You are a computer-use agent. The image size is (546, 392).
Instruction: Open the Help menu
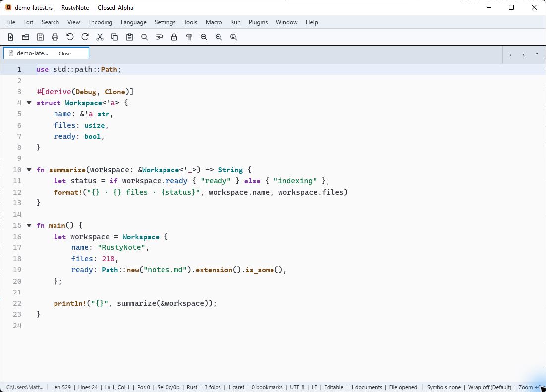point(312,22)
